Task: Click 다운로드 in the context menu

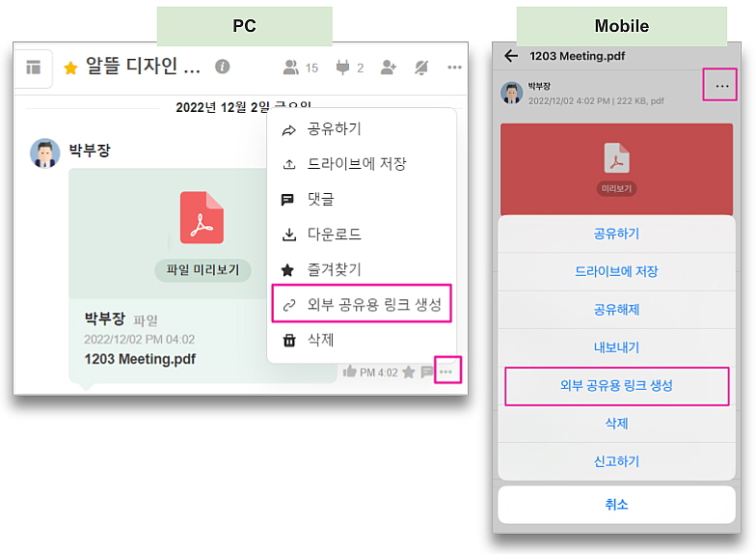Action: 334,235
